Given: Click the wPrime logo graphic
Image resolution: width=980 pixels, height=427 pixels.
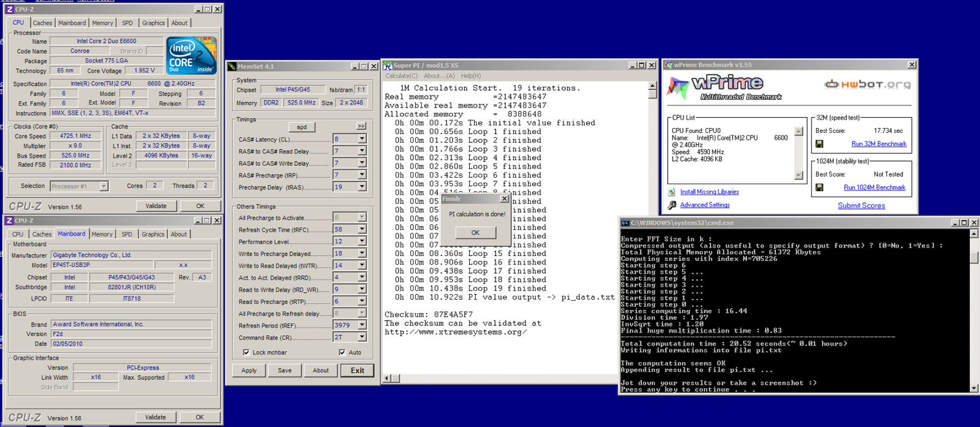Looking at the screenshot, I should (723, 87).
